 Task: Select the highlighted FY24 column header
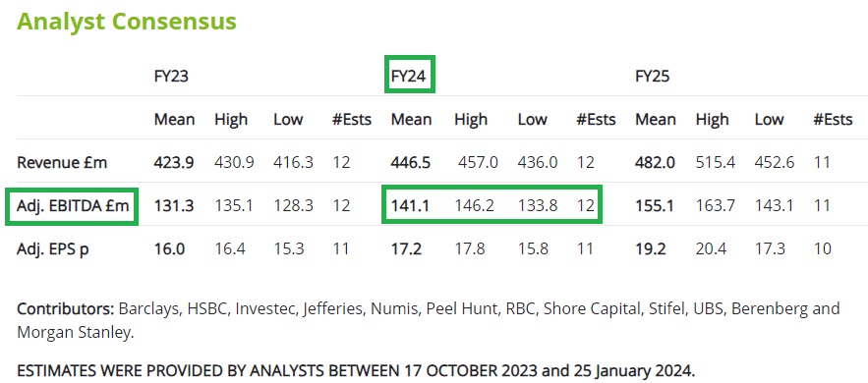(x=410, y=75)
